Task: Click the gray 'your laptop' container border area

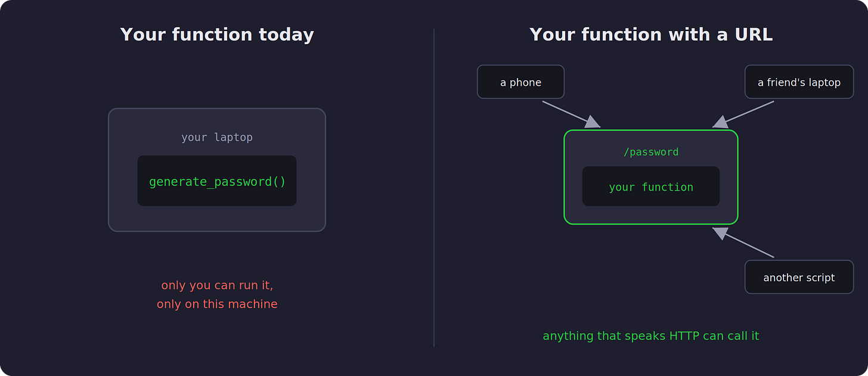Action: 217,170
